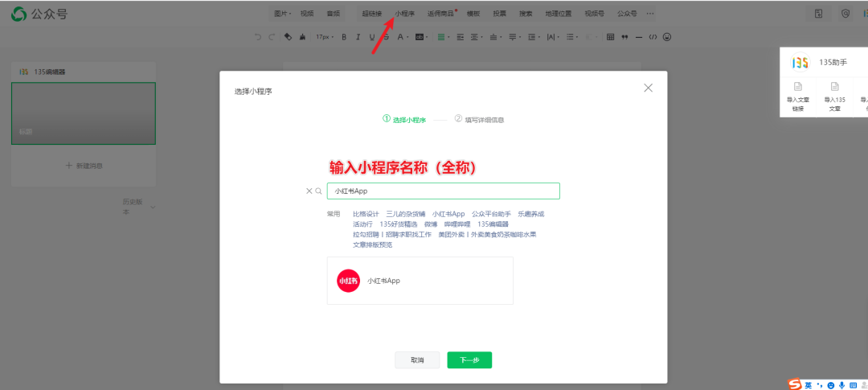The image size is (868, 390).
Task: Toggle italic text formatting
Action: 358,37
